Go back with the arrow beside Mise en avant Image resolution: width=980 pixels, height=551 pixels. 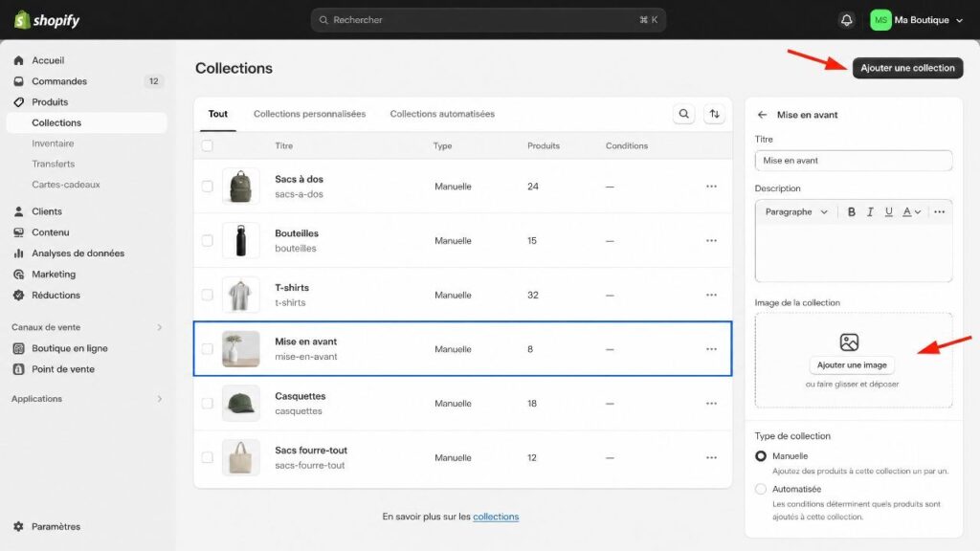pyautogui.click(x=762, y=115)
